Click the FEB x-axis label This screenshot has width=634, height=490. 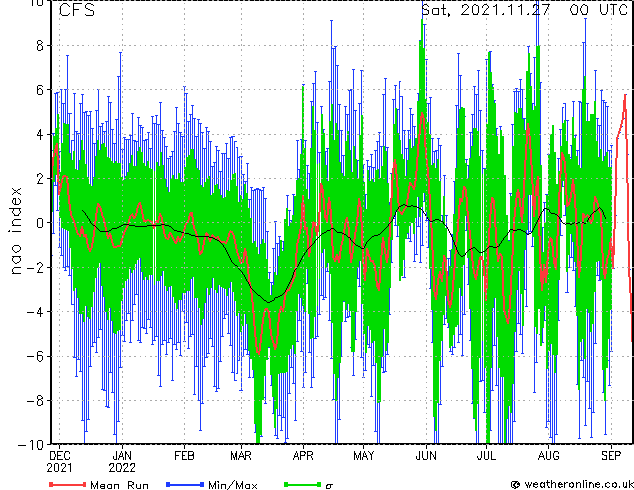(x=184, y=456)
